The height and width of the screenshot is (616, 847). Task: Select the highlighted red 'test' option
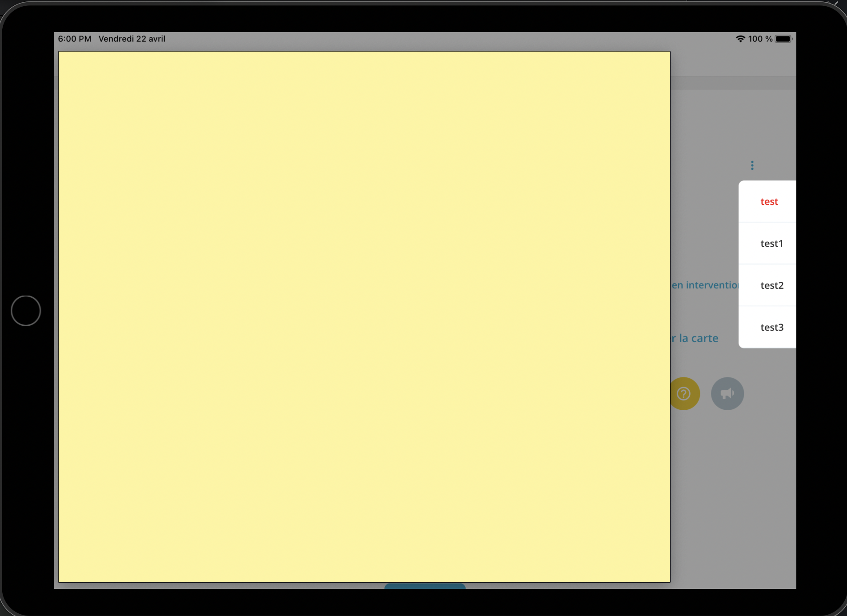click(x=769, y=201)
